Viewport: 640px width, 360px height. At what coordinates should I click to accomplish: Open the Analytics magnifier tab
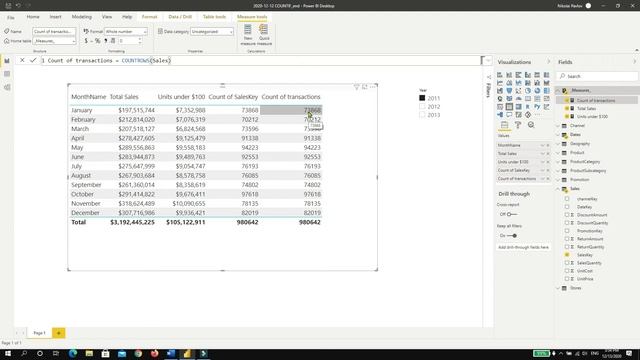pos(531,125)
